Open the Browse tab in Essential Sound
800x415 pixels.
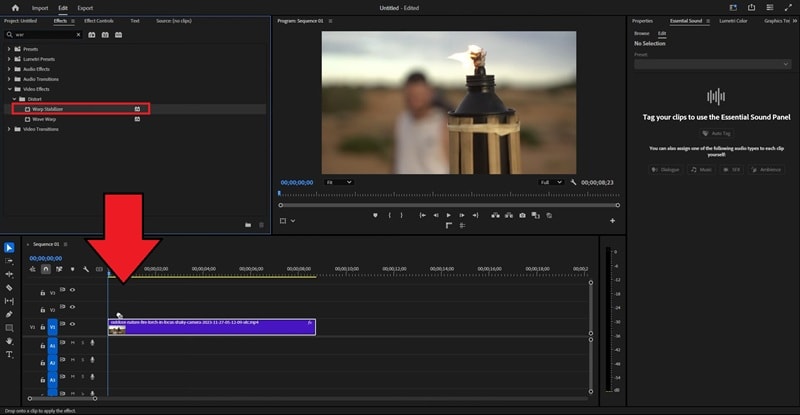point(642,33)
